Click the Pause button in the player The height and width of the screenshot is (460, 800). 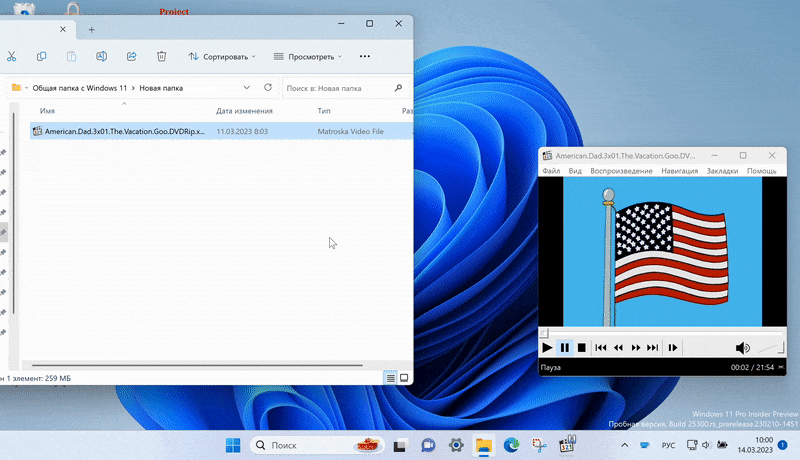coord(565,348)
